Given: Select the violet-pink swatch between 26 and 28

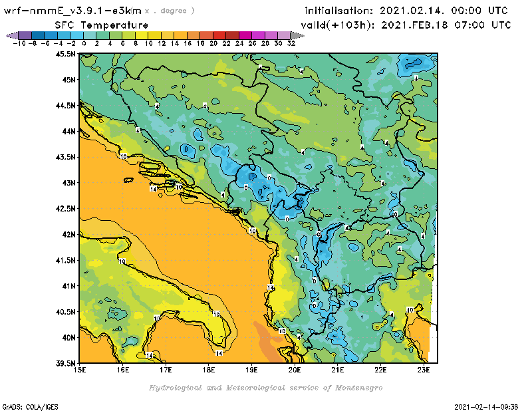Looking at the screenshot, I should pos(258,35).
